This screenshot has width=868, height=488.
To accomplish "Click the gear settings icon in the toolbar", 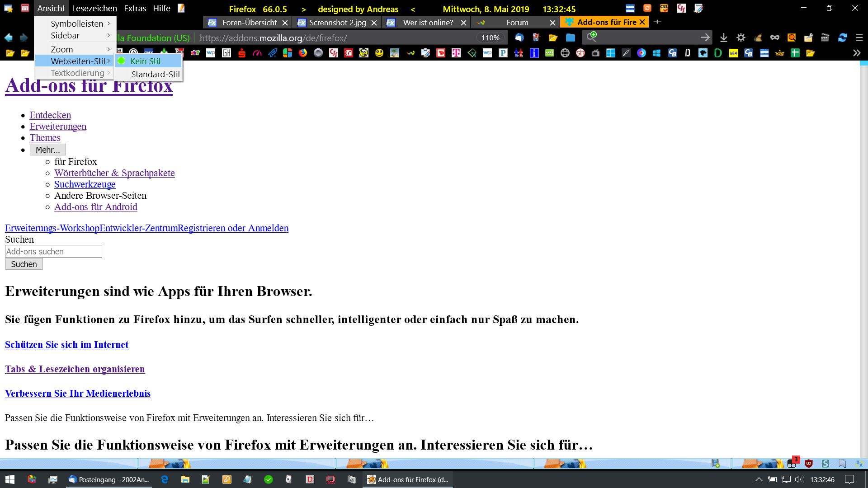I will point(741,38).
